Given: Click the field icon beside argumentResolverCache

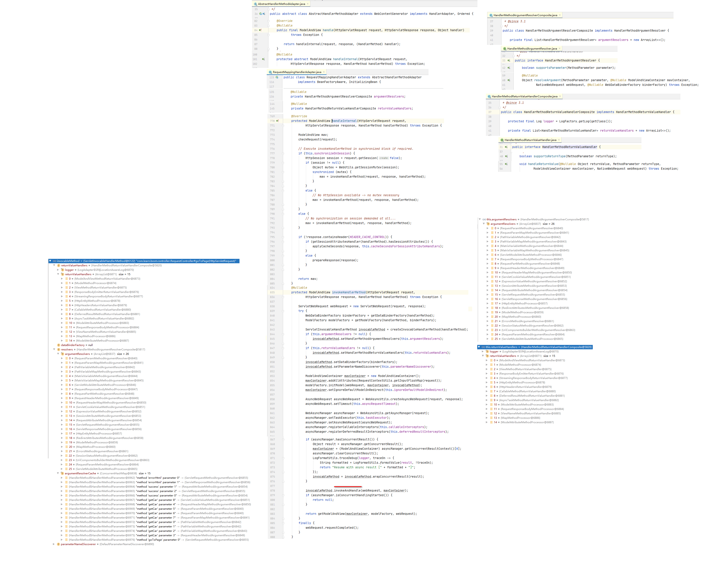Looking at the screenshot, I should tap(62, 473).
